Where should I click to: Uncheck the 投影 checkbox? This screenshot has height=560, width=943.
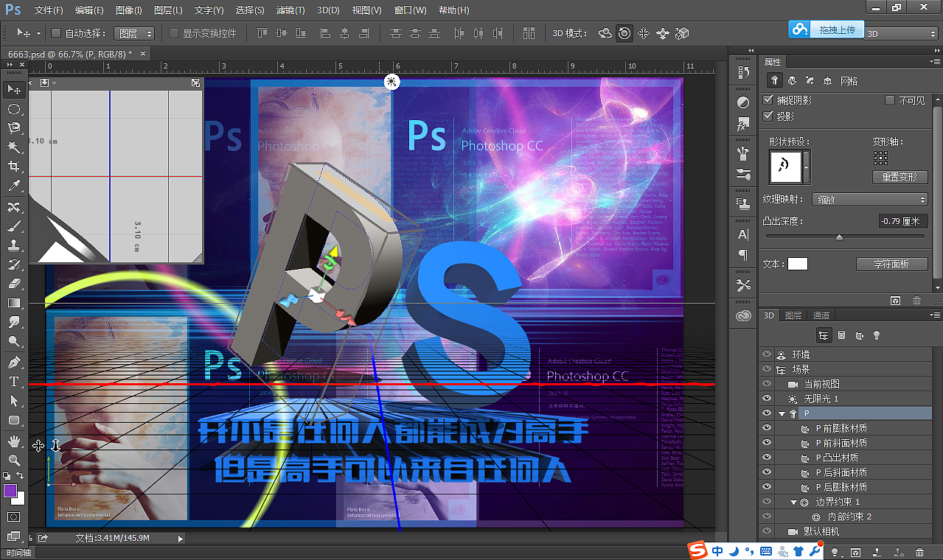pos(768,116)
